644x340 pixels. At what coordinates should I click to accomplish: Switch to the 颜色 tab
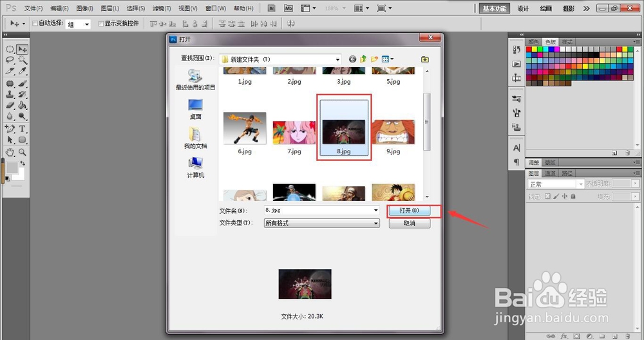pyautogui.click(x=533, y=42)
